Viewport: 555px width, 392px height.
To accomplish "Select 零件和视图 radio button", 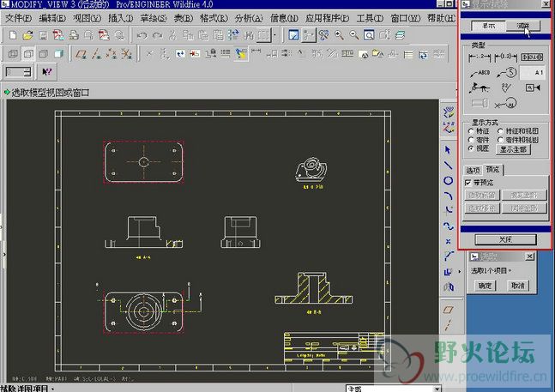I will click(x=500, y=140).
